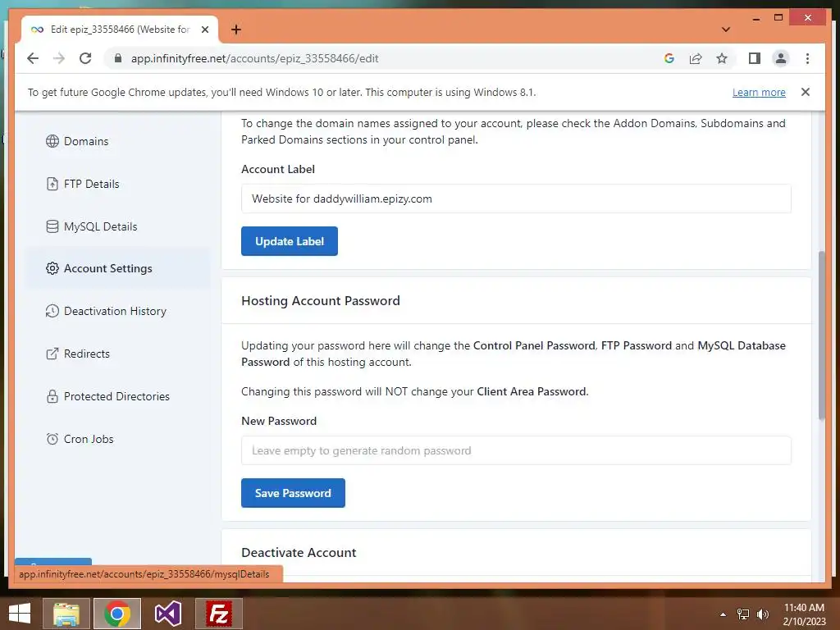840x630 pixels.
Task: Open the FTP Details sidebar item
Action: (x=117, y=184)
